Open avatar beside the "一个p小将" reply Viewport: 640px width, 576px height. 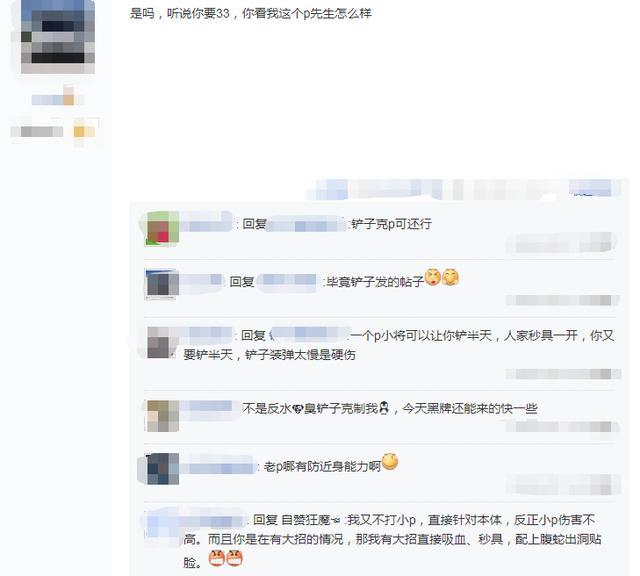pyautogui.click(x=159, y=342)
